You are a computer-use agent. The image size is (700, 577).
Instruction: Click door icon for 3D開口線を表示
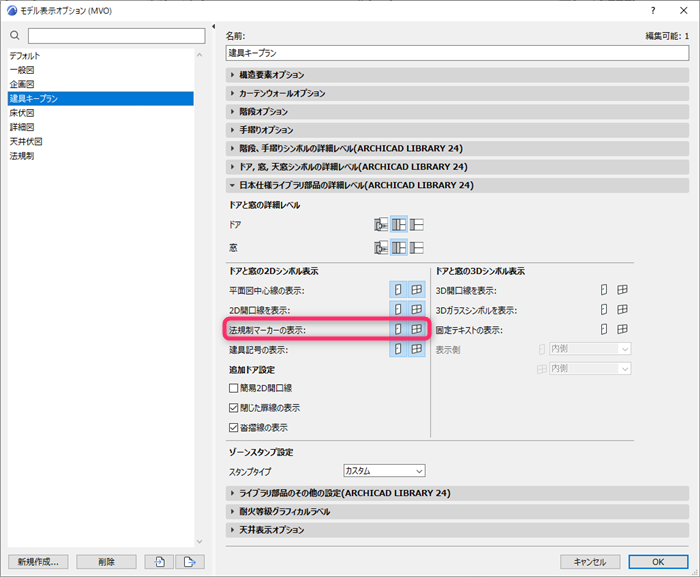604,290
